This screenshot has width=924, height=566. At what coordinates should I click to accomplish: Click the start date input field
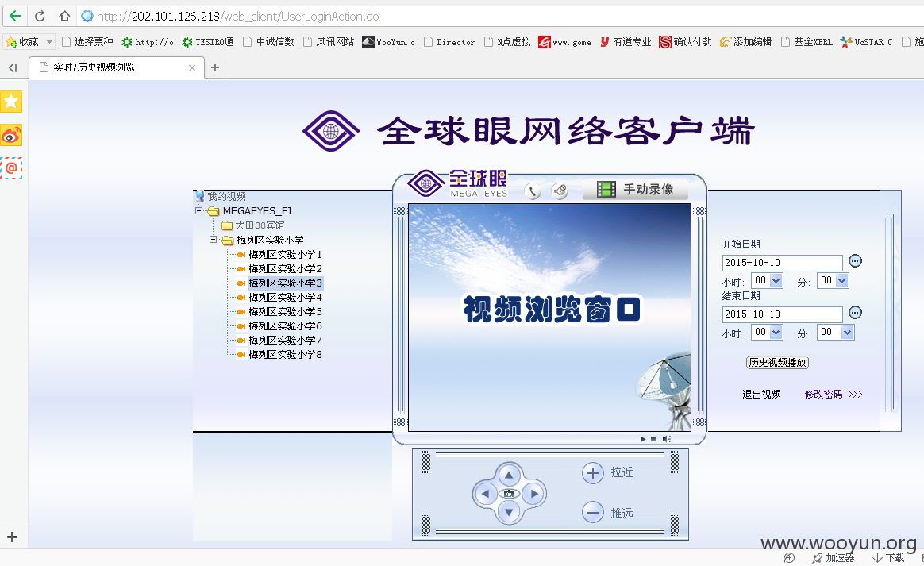(783, 263)
